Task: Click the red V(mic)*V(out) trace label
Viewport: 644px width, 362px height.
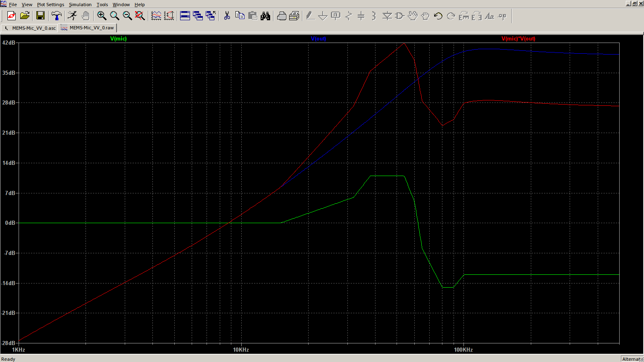Action: tap(518, 38)
